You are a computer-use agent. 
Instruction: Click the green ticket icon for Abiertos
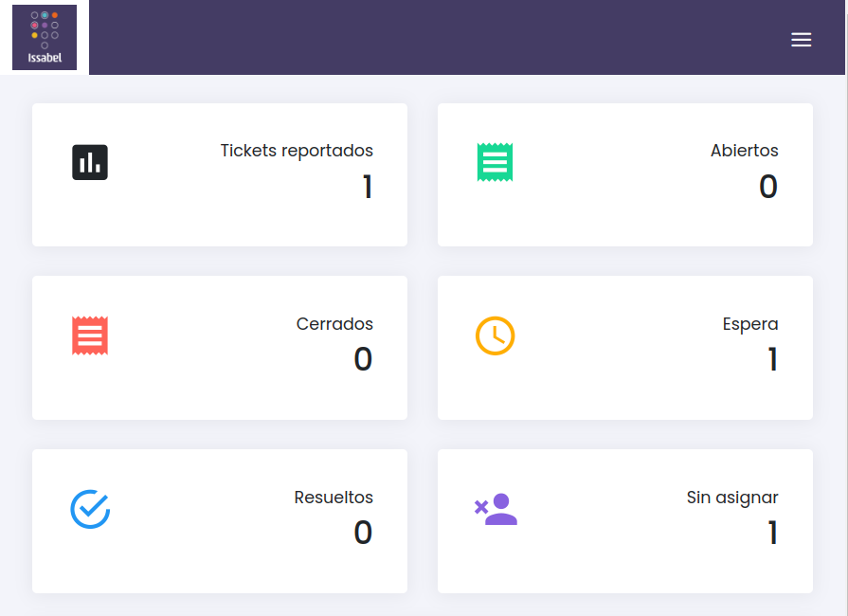pos(495,162)
